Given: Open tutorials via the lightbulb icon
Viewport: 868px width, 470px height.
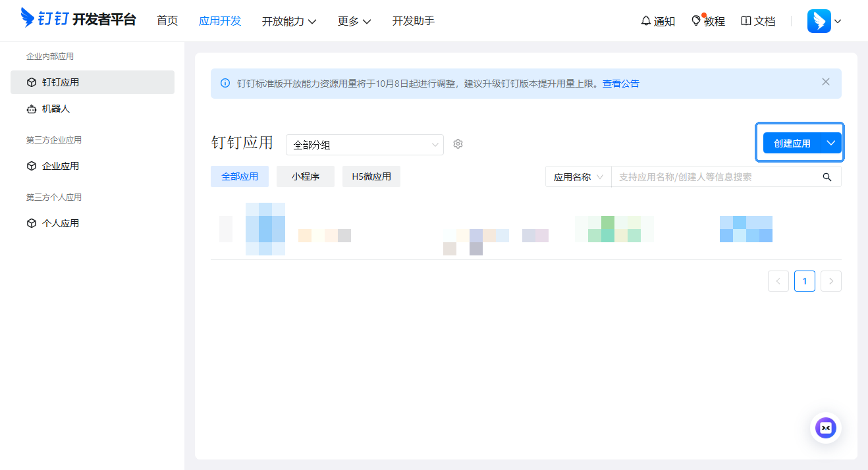Looking at the screenshot, I should point(696,21).
